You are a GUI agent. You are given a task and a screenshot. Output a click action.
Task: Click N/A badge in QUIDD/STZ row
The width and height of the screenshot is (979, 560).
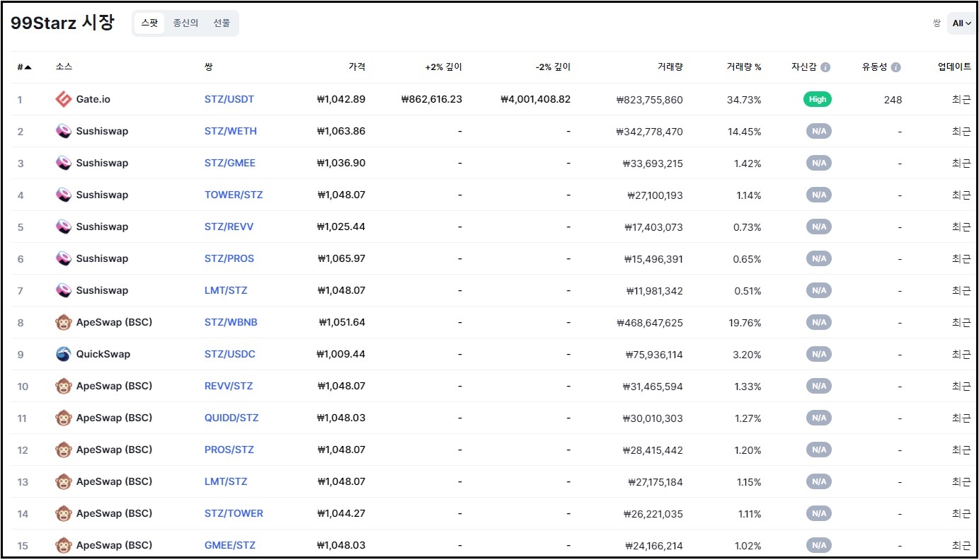819,418
